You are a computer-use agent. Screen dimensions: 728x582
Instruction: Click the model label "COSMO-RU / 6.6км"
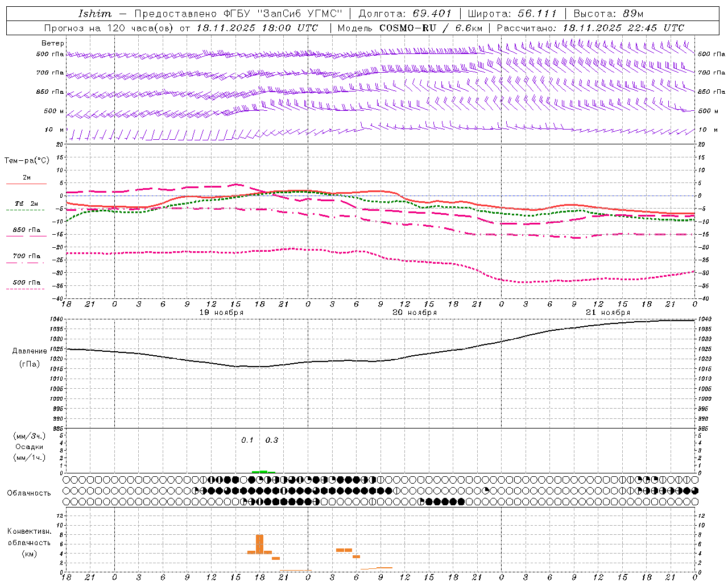click(x=431, y=28)
